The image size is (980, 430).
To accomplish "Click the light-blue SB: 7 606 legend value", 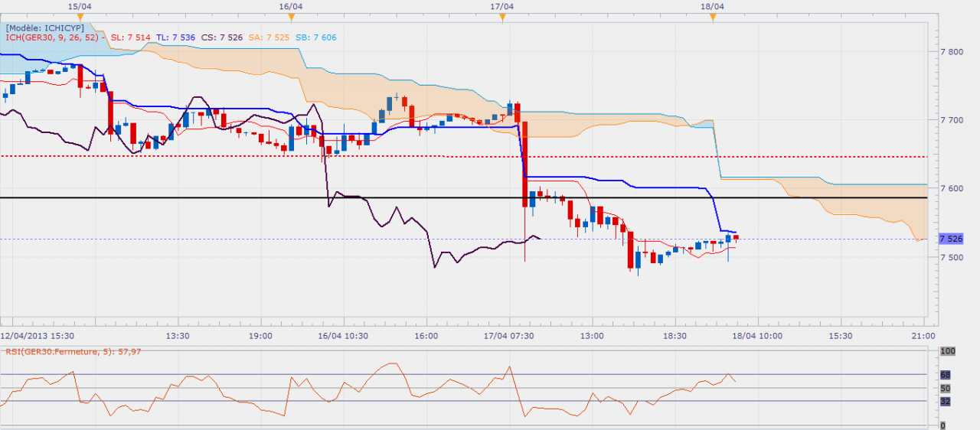I will (314, 37).
